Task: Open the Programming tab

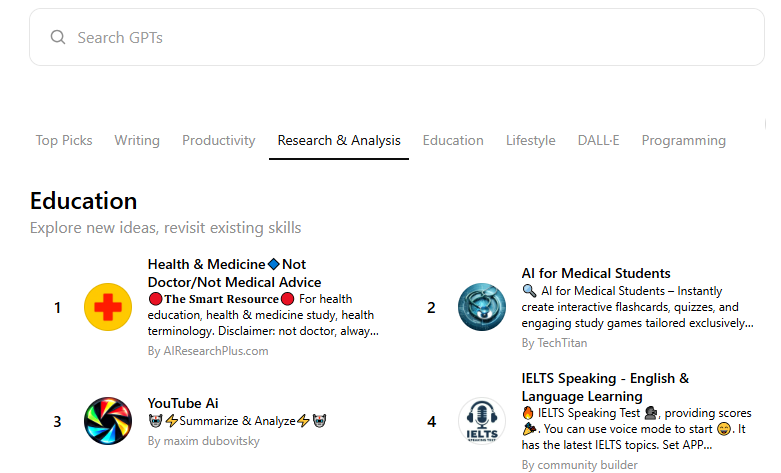Action: [684, 140]
